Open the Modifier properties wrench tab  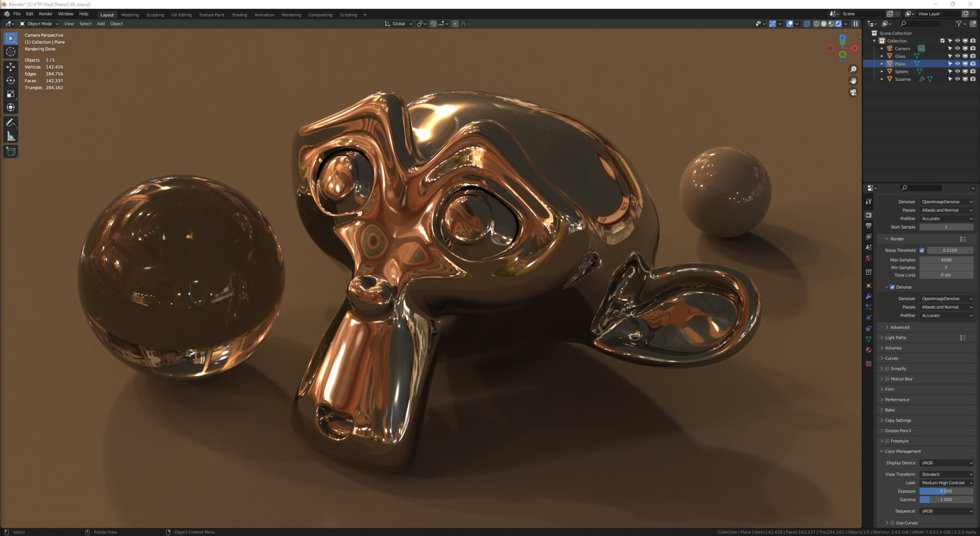(868, 296)
